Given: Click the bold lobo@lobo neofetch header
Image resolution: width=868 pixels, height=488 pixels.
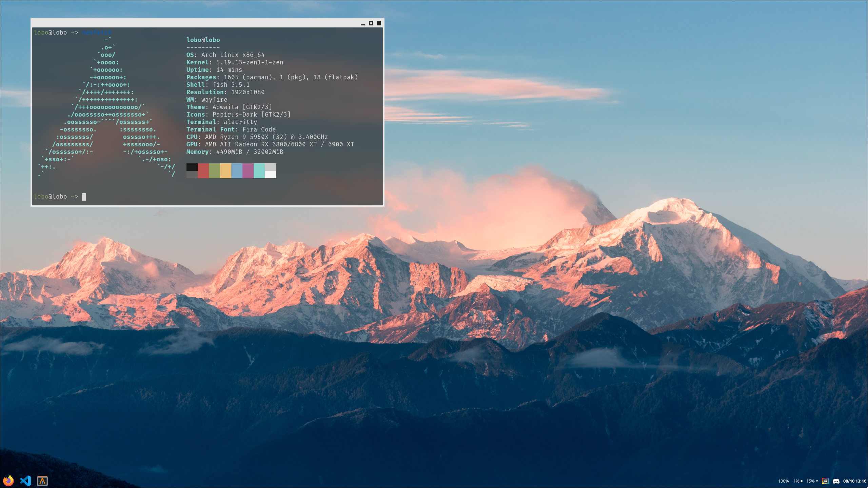Looking at the screenshot, I should click(x=203, y=40).
